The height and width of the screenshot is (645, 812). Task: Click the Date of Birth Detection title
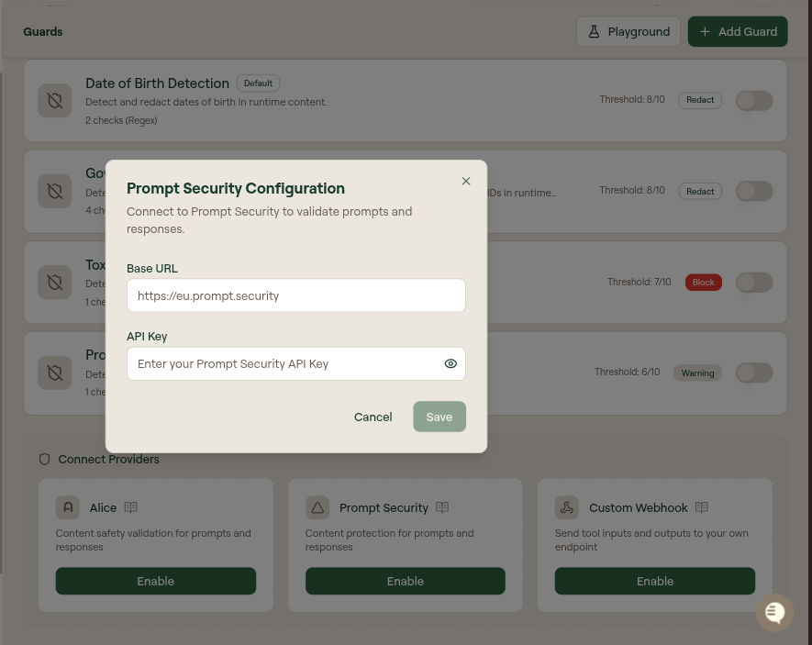tap(158, 83)
